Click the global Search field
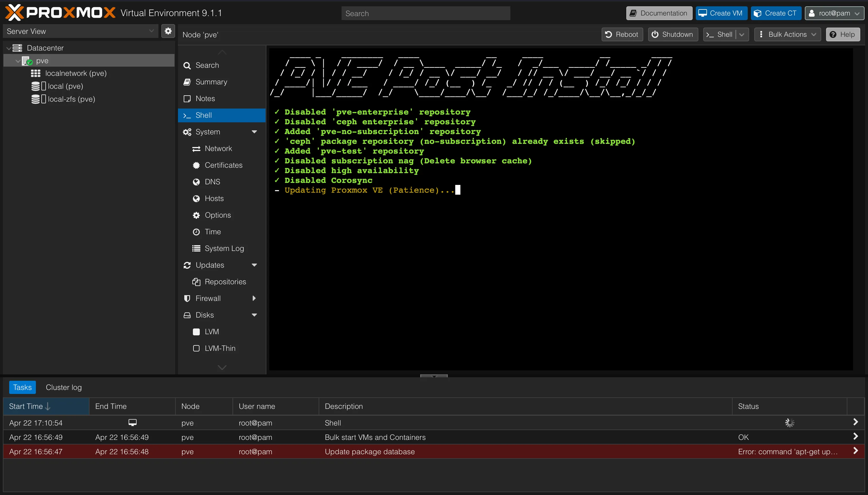Screen dimensions: 868x495 [x=425, y=13]
